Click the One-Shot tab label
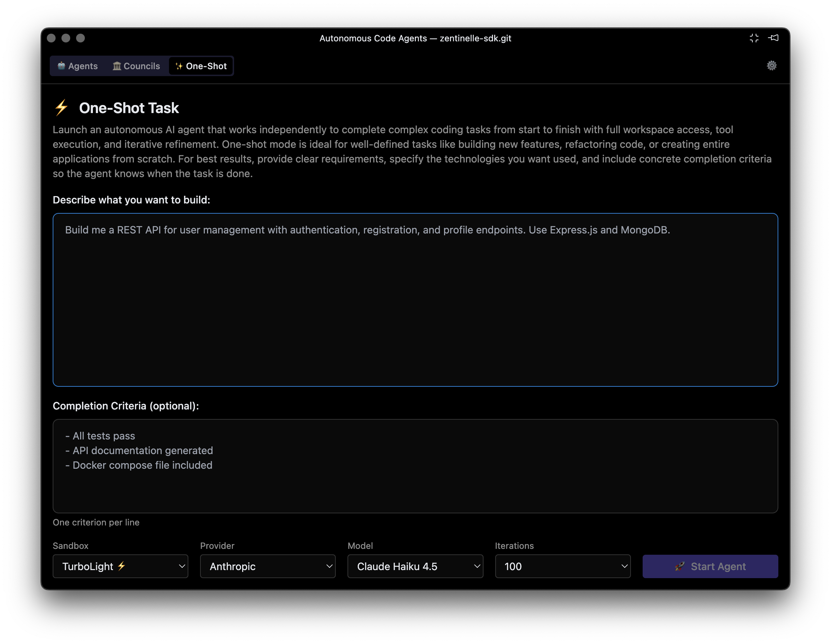Image resolution: width=831 pixels, height=644 pixels. tap(206, 66)
